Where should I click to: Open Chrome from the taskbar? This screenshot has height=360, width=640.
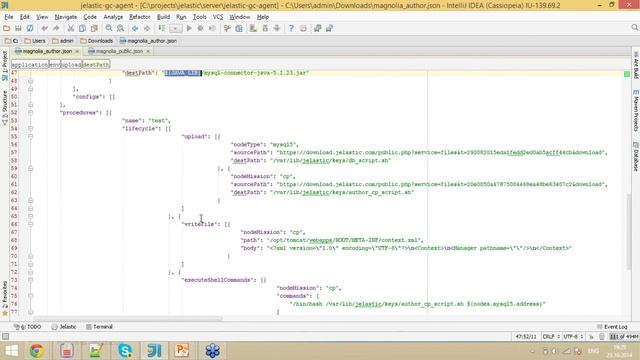(x=37, y=351)
